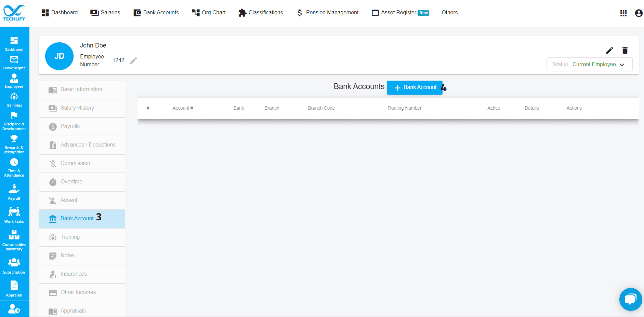Open the user account profile icon
Viewport: 644px width, 317px height.
(638, 13)
